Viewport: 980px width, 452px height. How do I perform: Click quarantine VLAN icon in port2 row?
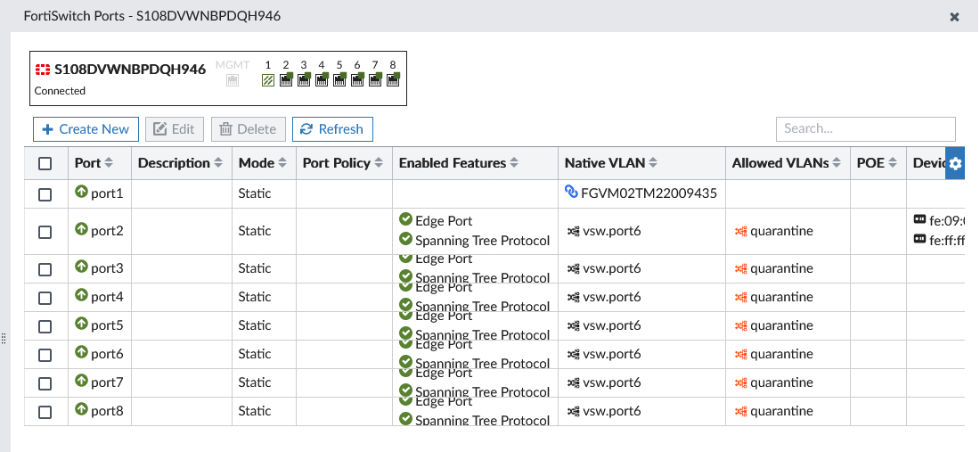coord(739,231)
